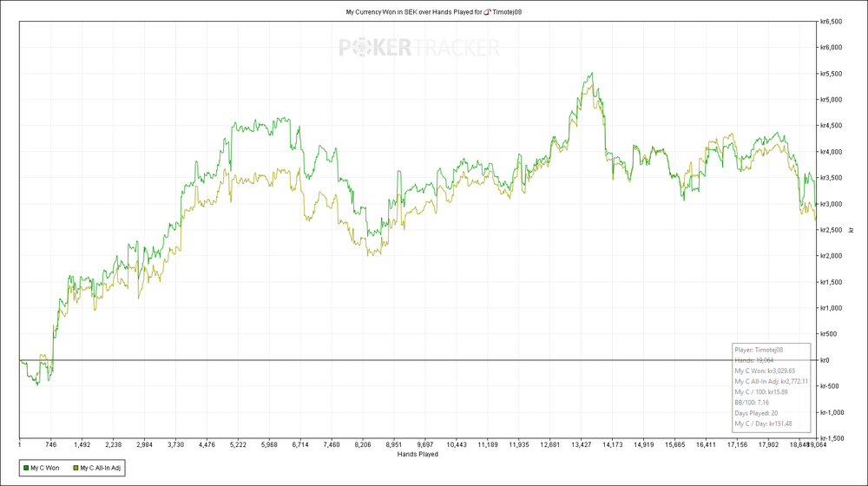Select the 'My C Won' legend label
The image size is (868, 486).
pyautogui.click(x=45, y=469)
